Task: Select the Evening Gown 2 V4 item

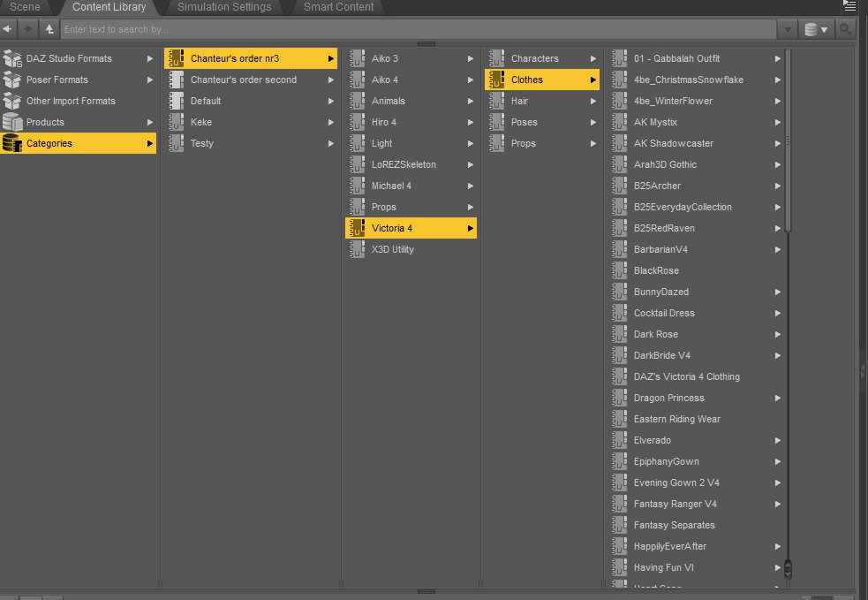Action: point(696,482)
